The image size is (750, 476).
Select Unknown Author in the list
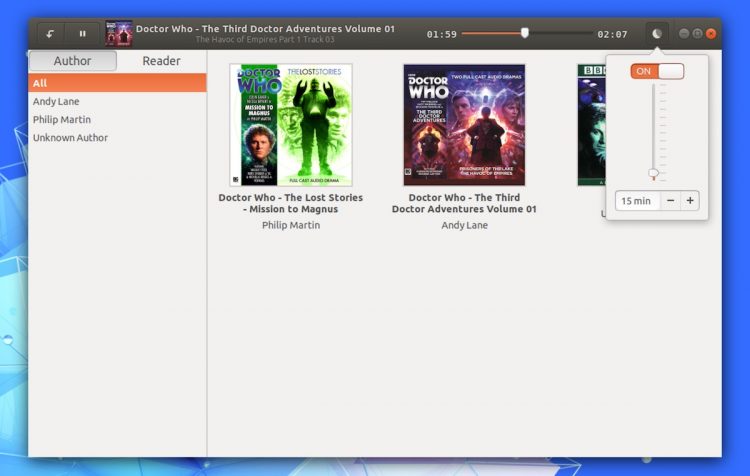point(117,138)
